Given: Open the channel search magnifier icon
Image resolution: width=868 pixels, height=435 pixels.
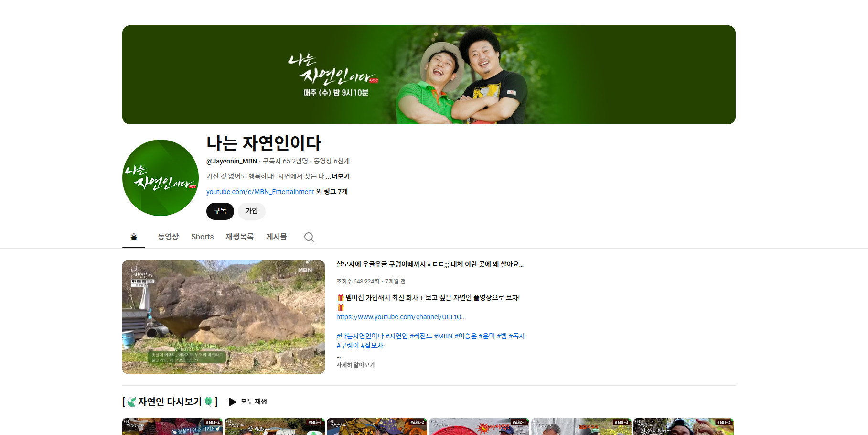Looking at the screenshot, I should [x=309, y=237].
